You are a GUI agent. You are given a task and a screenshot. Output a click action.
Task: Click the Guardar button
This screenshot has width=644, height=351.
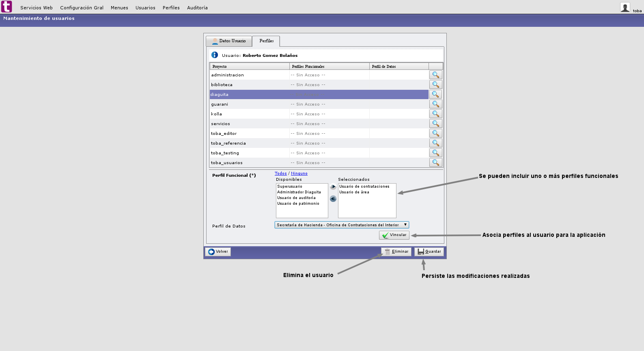pos(429,251)
